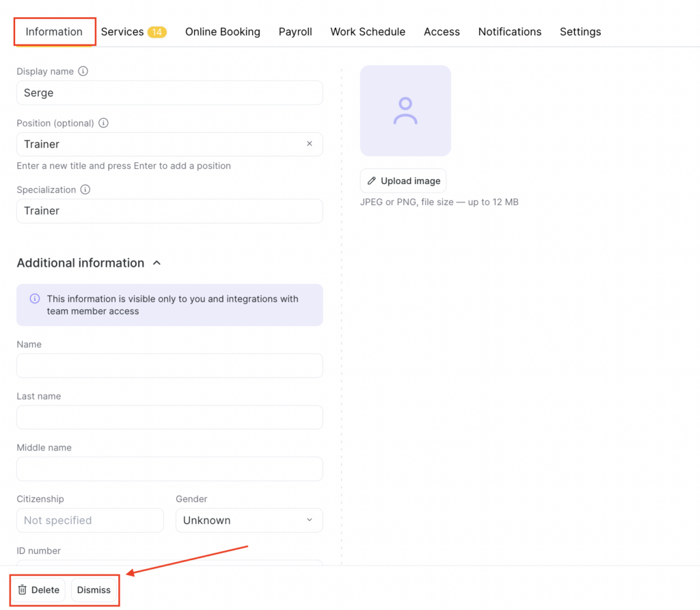Collapse the Additional information section
The width and height of the screenshot is (700, 610).
(x=157, y=263)
